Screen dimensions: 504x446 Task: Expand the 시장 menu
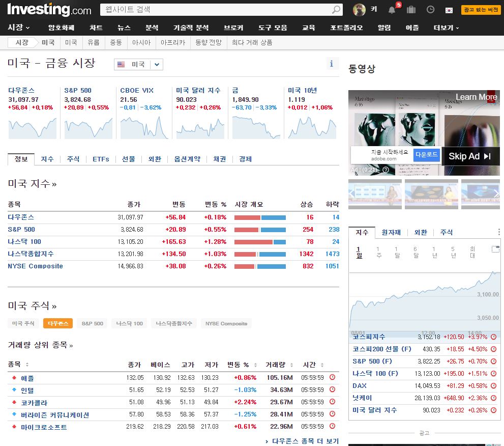click(19, 27)
